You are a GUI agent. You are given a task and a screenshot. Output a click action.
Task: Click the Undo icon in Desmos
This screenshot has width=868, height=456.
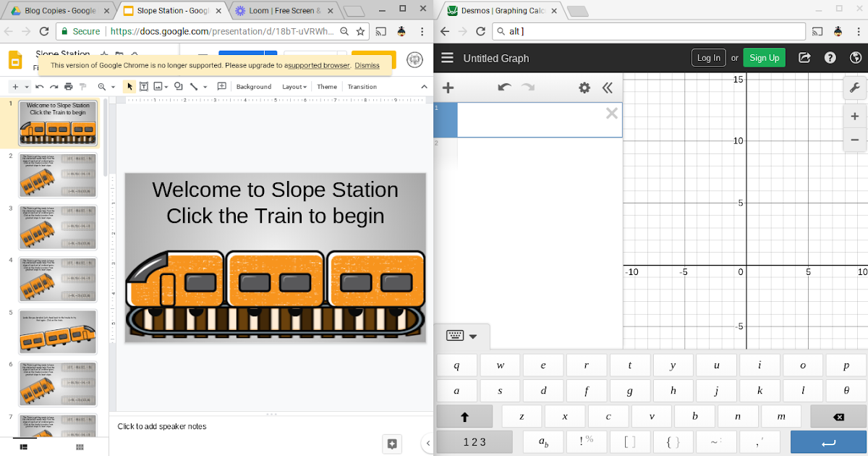tap(504, 87)
